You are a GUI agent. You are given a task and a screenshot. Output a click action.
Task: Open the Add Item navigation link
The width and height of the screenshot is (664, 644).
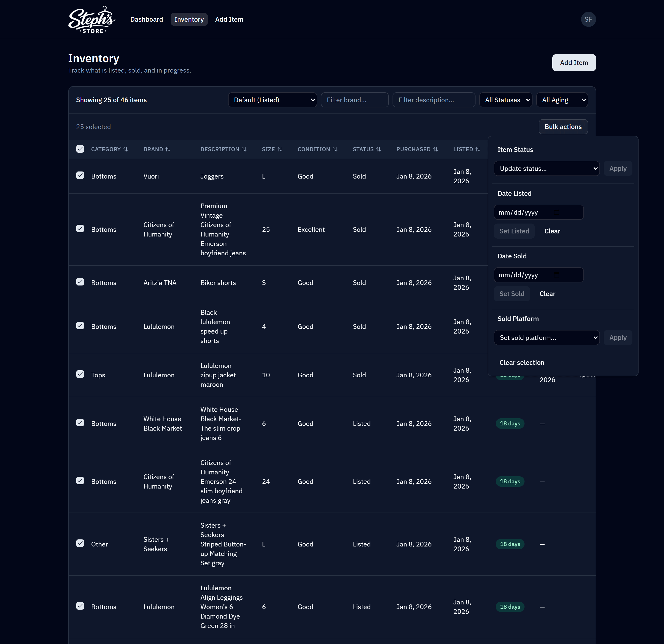coord(229,19)
